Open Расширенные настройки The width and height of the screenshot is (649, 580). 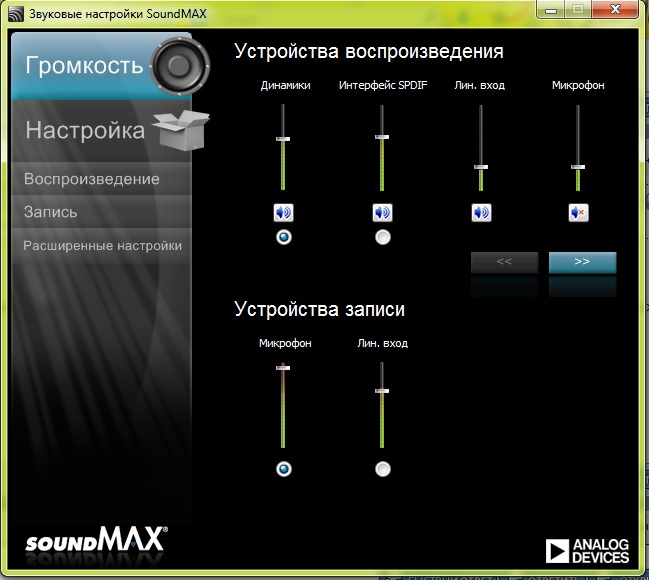tap(102, 245)
